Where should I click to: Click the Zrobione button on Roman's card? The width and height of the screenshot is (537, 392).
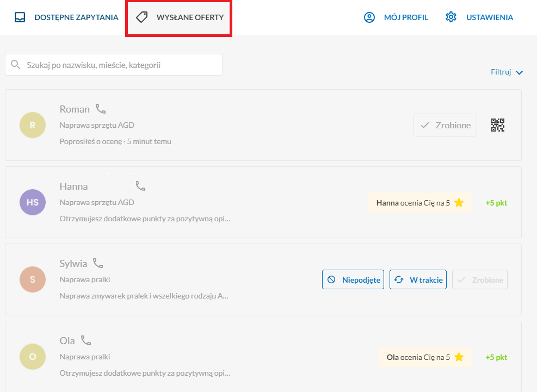pos(445,125)
